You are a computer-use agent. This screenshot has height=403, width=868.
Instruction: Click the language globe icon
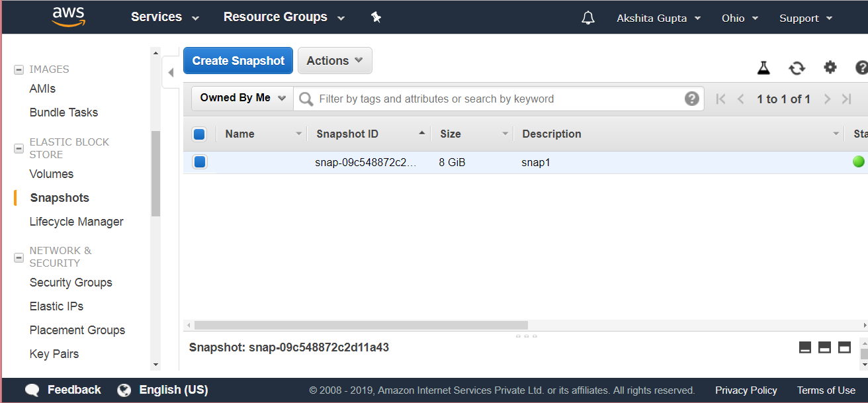124,390
